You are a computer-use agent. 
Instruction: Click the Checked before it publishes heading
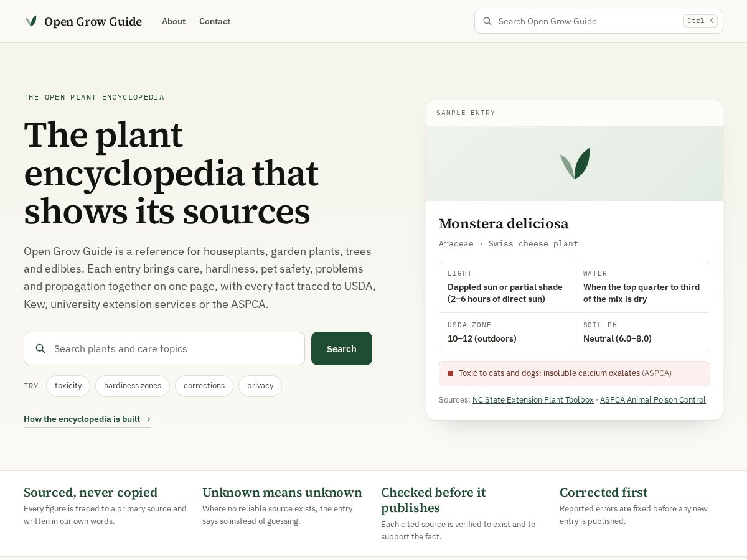tap(433, 500)
